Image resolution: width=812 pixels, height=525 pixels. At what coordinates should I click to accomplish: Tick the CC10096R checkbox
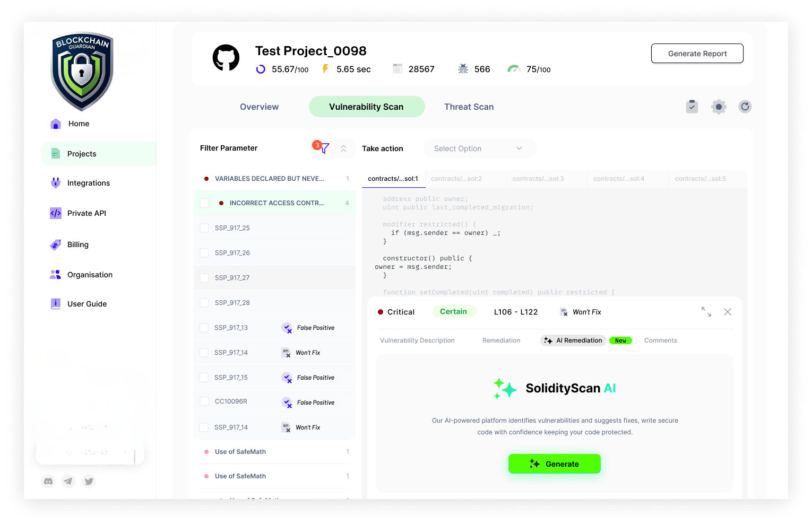pyautogui.click(x=204, y=401)
